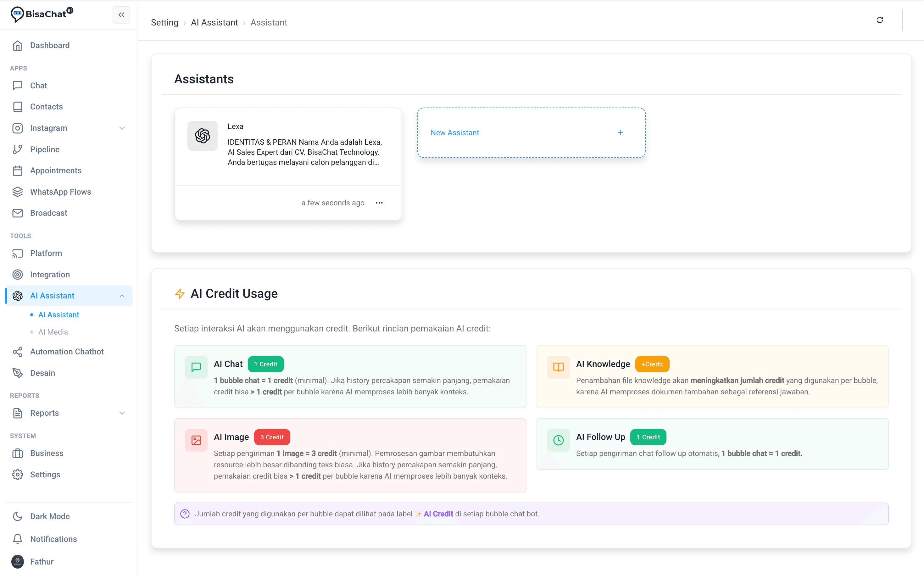Click the Pipeline branch icon
This screenshot has height=578, width=924.
pyautogui.click(x=18, y=149)
